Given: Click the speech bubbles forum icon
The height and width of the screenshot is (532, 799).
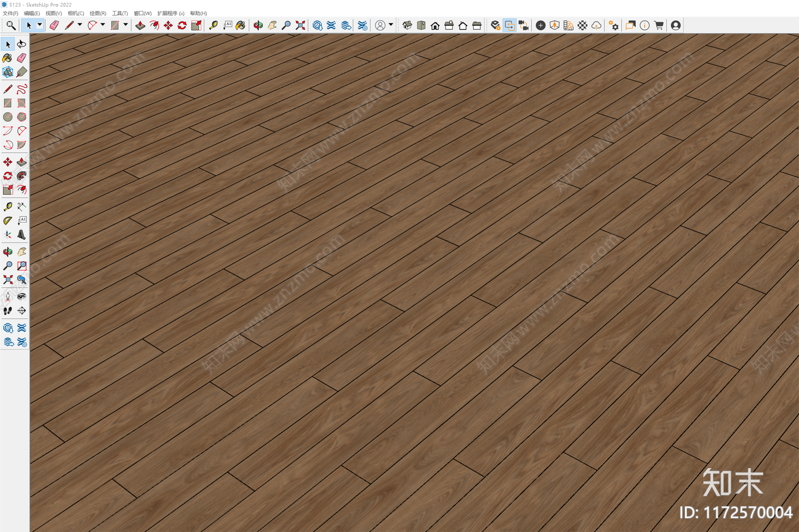Looking at the screenshot, I should click(631, 25).
